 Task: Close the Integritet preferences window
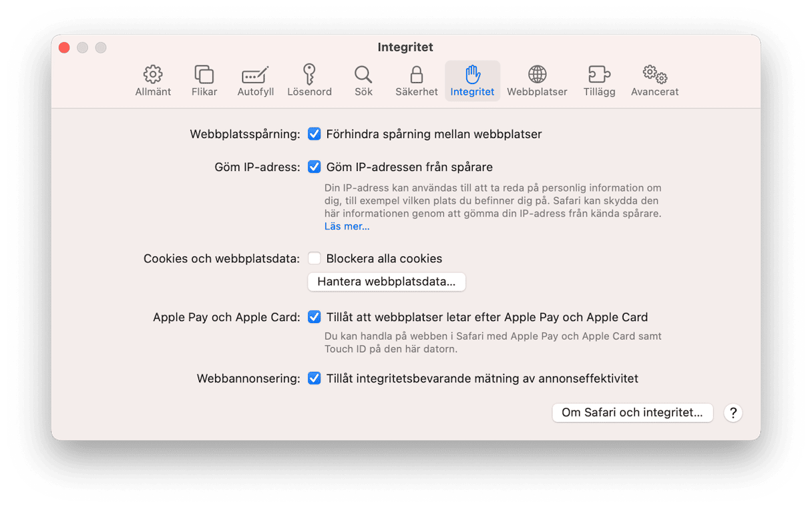pos(64,47)
